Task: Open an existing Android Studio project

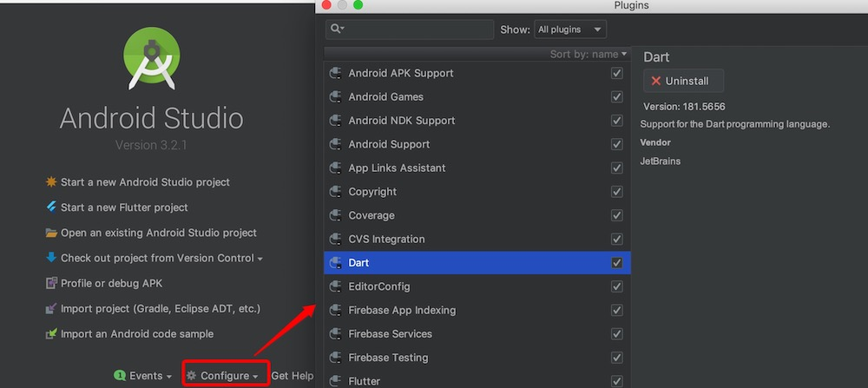Action: [151, 233]
